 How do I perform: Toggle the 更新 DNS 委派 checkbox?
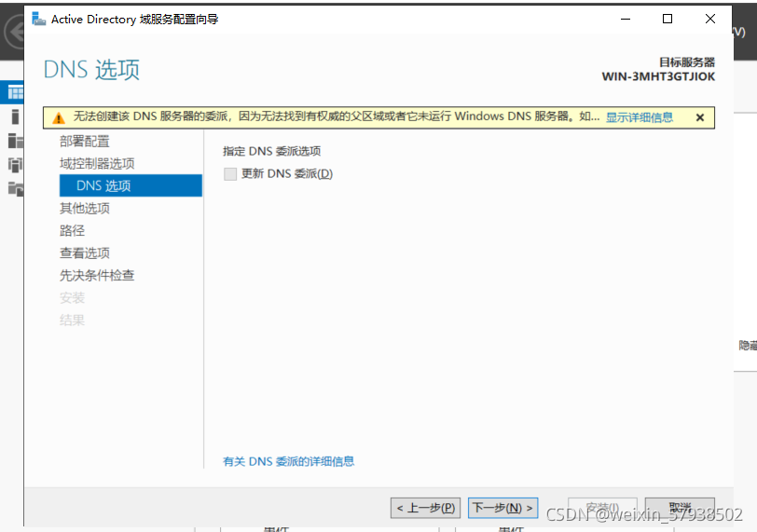(x=230, y=173)
